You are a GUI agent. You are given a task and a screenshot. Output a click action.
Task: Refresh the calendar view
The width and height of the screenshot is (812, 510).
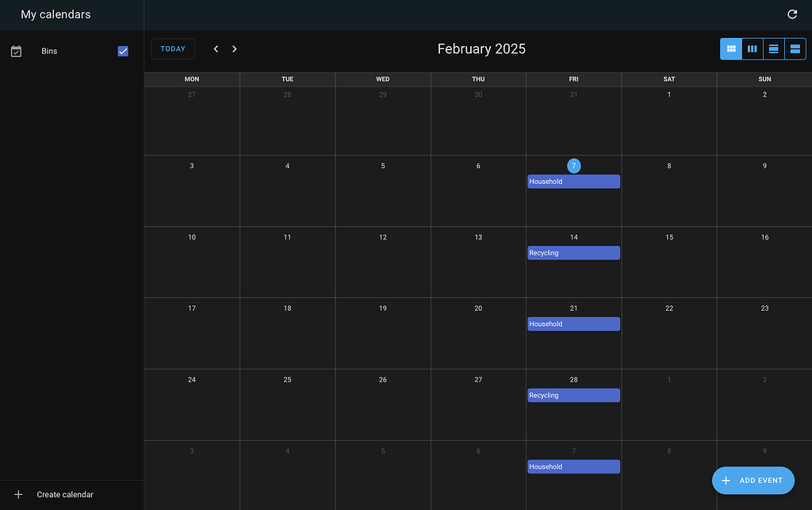(x=791, y=14)
